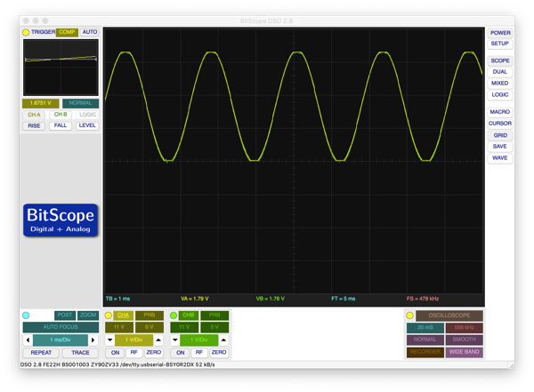Toggle SMOOTH display mode
Image resolution: width=534 pixels, height=392 pixels.
coord(465,340)
